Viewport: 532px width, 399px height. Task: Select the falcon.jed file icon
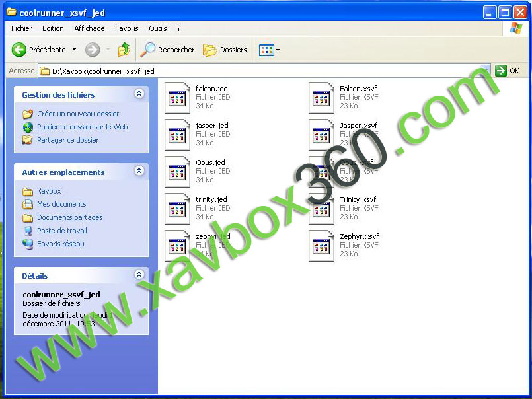click(178, 98)
